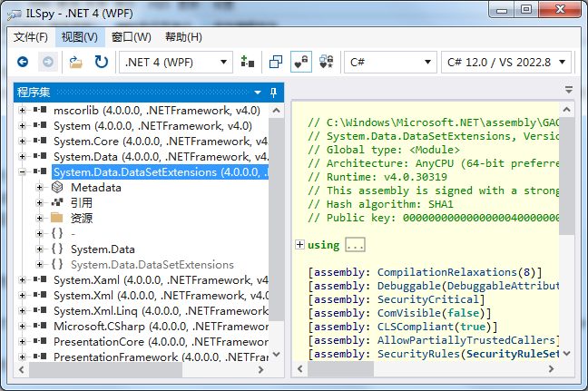Click the Back navigation arrow
Screen dimensions: 588x391
(x=23, y=62)
